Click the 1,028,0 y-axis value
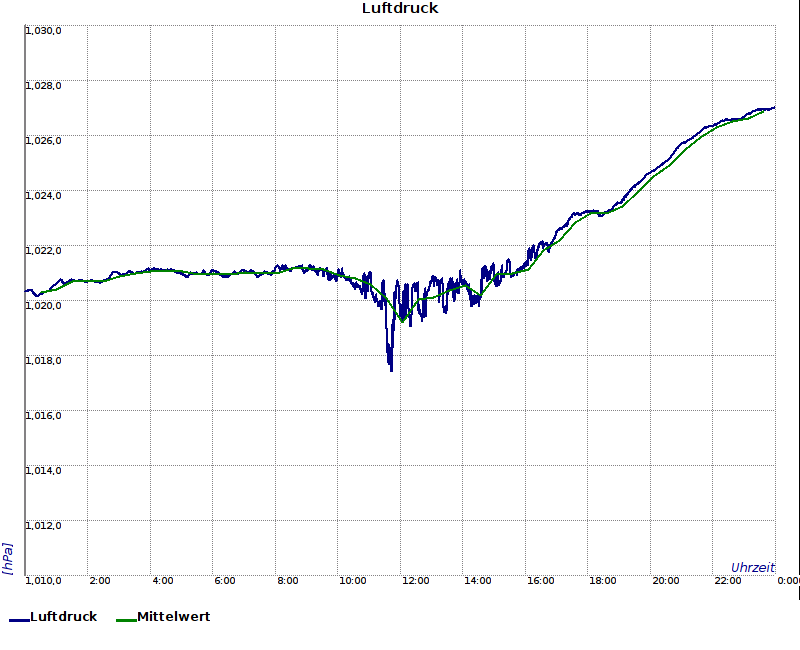This screenshot has width=800, height=650. tap(43, 86)
